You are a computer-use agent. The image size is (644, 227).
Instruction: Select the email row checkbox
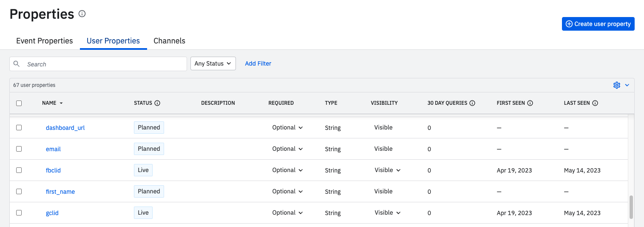pyautogui.click(x=19, y=149)
